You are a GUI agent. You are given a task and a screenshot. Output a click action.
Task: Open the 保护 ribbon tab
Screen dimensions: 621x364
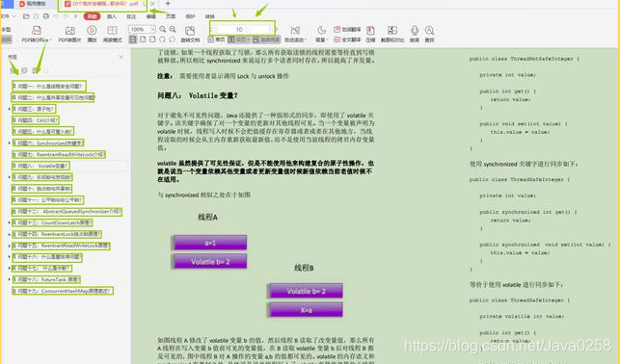[x=190, y=16]
